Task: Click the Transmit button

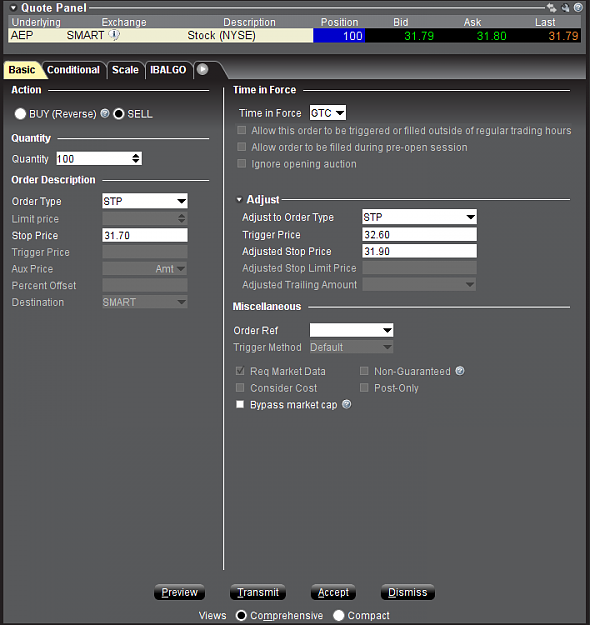Action: 258,592
